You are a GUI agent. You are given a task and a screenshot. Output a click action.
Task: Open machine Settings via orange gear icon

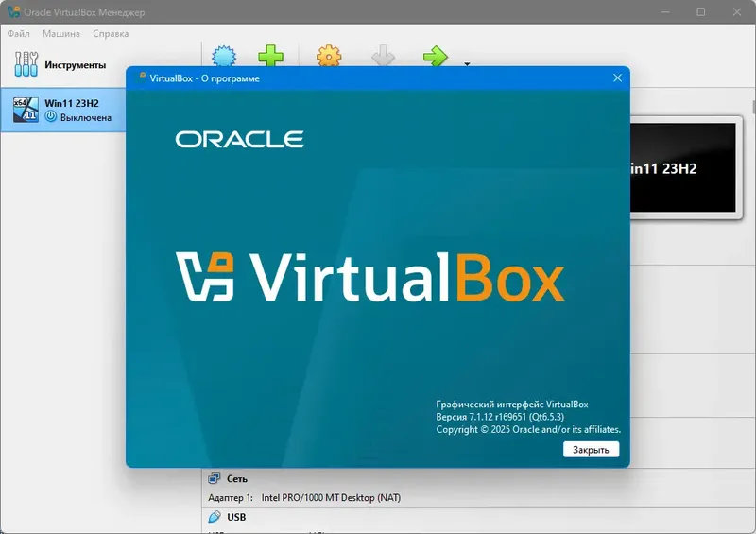329,56
